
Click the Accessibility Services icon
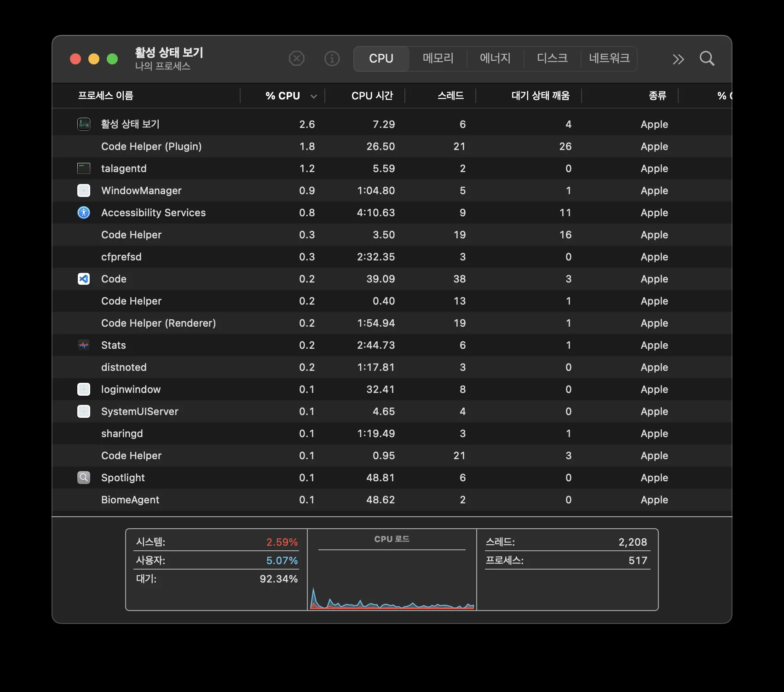pos(84,213)
